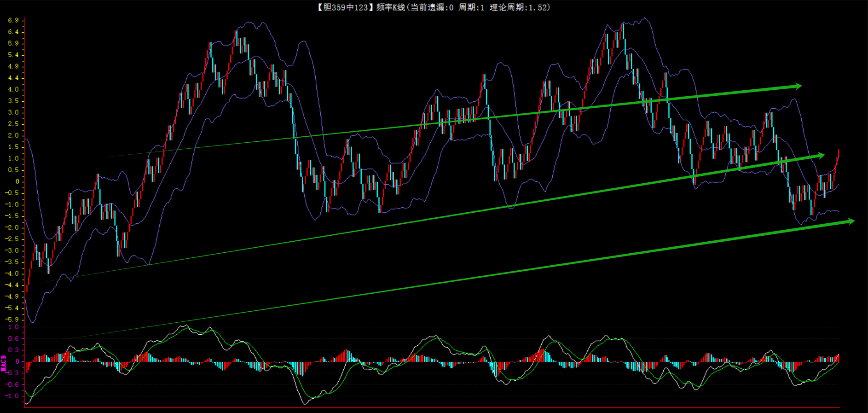868x413 pixels.
Task: Click the -3.0 tick on the price axis
Action: click(x=12, y=250)
